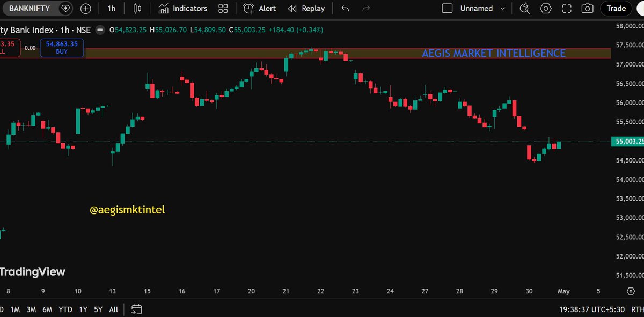The image size is (644, 317).
Task: Click the Trade button
Action: 616,8
